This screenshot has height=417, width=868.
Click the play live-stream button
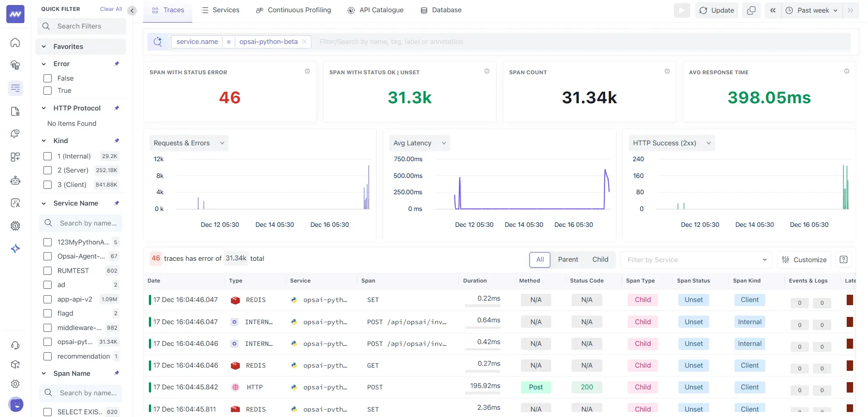(x=682, y=10)
